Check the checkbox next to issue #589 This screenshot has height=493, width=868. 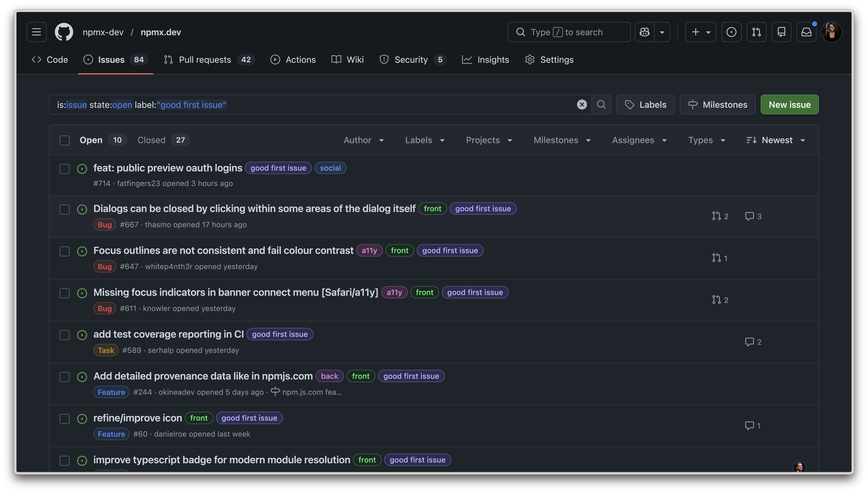[64, 335]
